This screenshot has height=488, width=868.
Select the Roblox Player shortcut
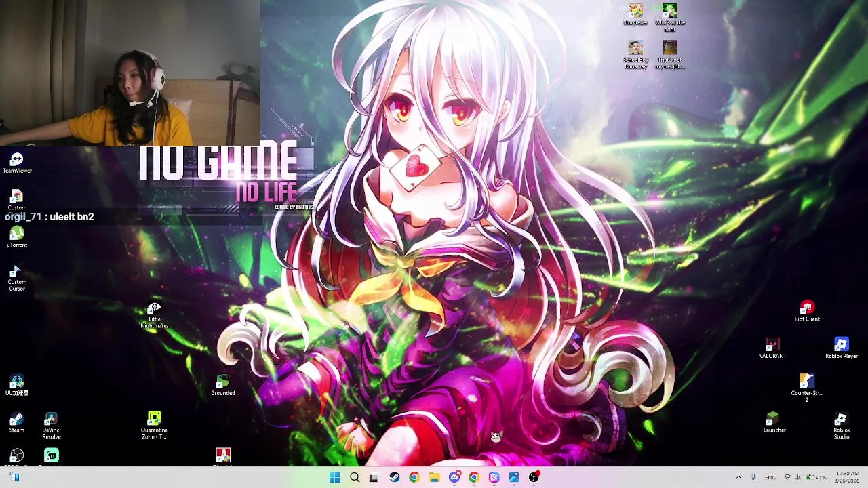842,348
